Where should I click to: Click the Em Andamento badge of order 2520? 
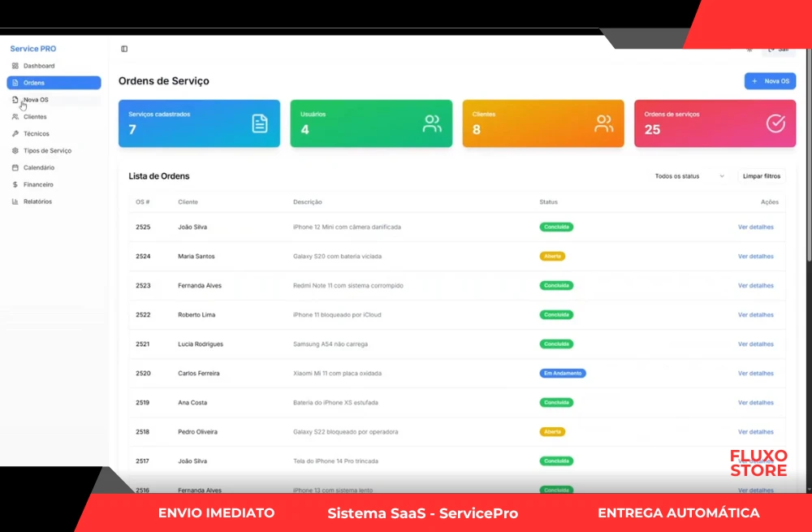(562, 374)
